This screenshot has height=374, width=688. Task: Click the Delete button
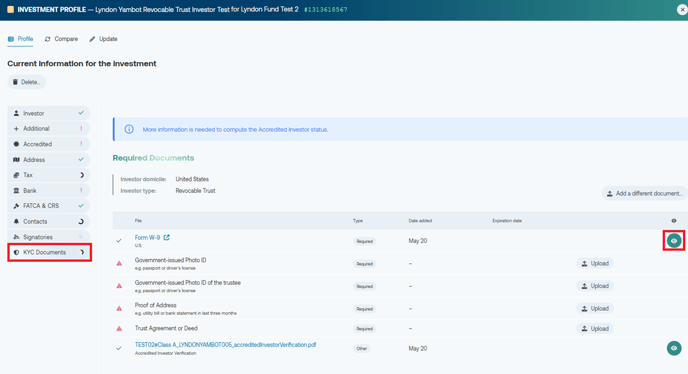click(26, 82)
